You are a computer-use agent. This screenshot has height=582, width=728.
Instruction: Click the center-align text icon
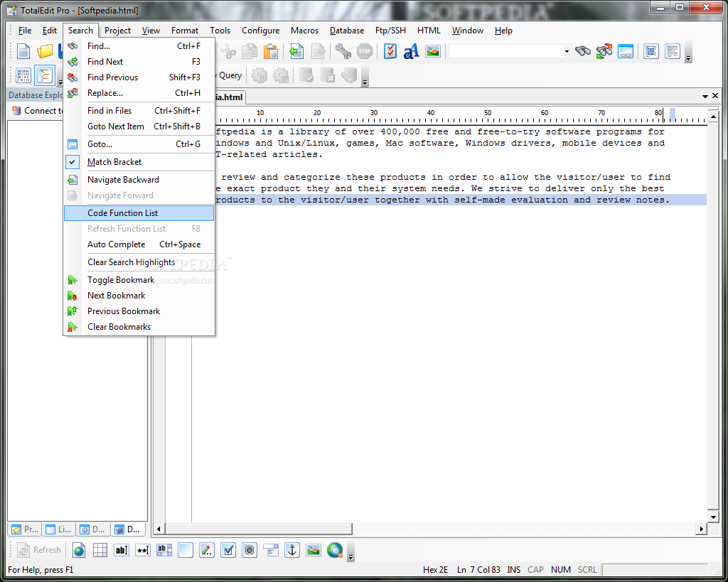click(651, 51)
